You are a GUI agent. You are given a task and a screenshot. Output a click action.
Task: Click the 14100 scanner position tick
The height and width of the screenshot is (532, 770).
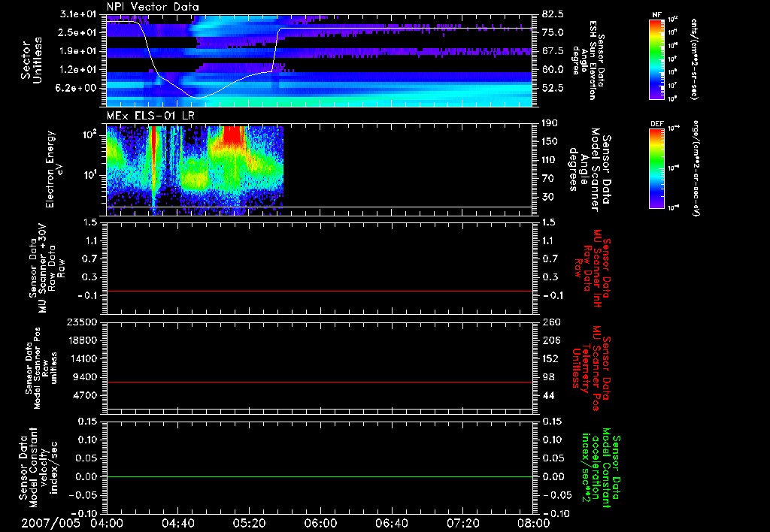coord(84,358)
